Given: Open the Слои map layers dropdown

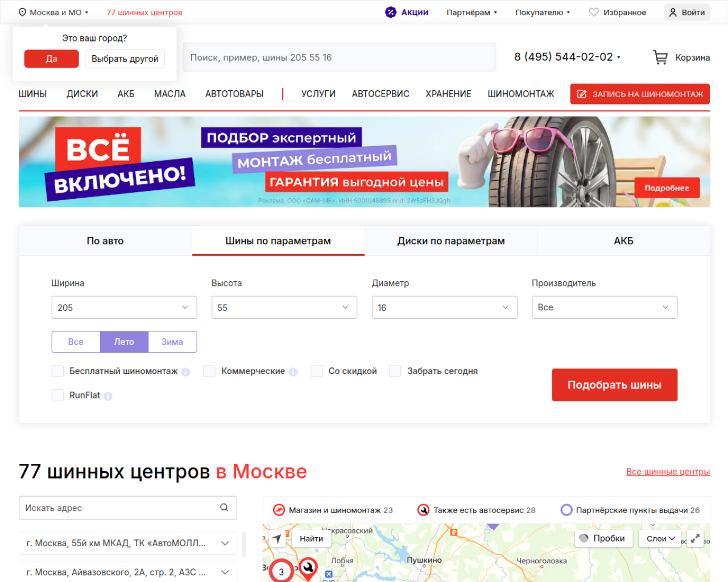Looking at the screenshot, I should click(660, 538).
